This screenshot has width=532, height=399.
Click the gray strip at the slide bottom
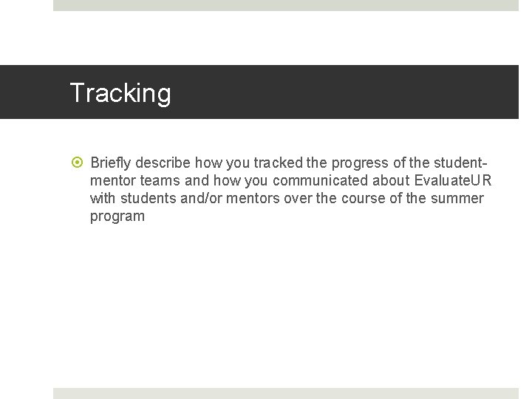(286, 393)
